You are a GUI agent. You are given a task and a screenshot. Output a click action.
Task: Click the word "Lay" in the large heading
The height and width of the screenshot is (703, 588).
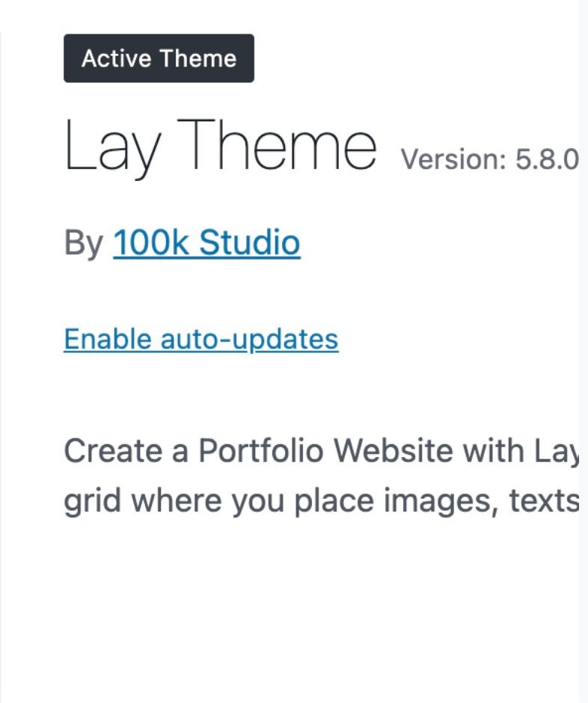(112, 147)
